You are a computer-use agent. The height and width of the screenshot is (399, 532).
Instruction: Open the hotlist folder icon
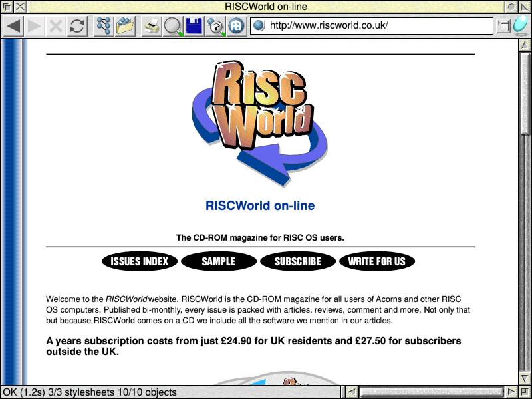(x=125, y=26)
